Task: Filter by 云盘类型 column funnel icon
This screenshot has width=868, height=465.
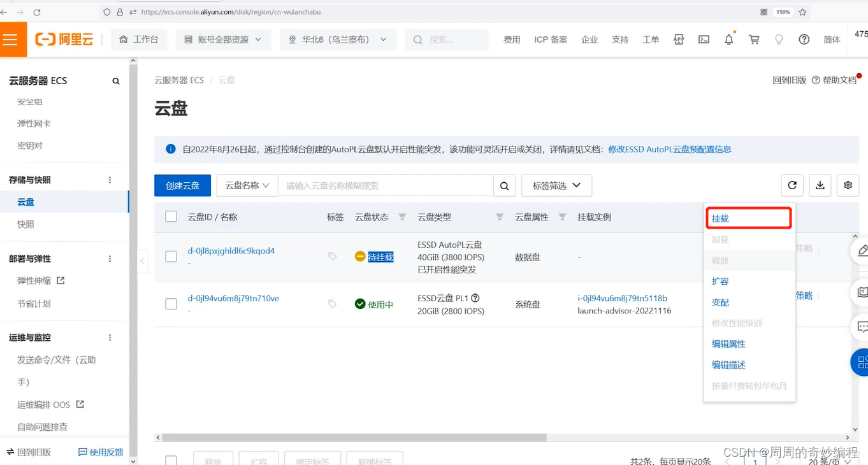Action: pos(500,217)
